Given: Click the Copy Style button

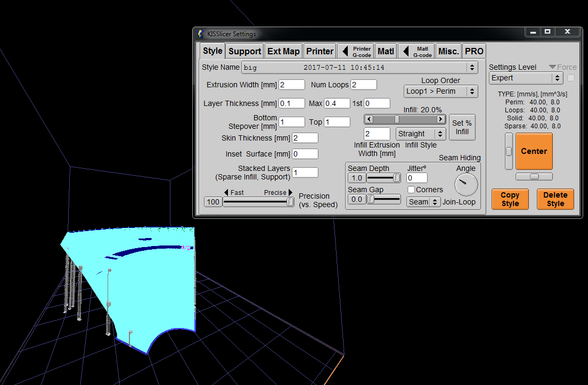Looking at the screenshot, I should tap(510, 199).
